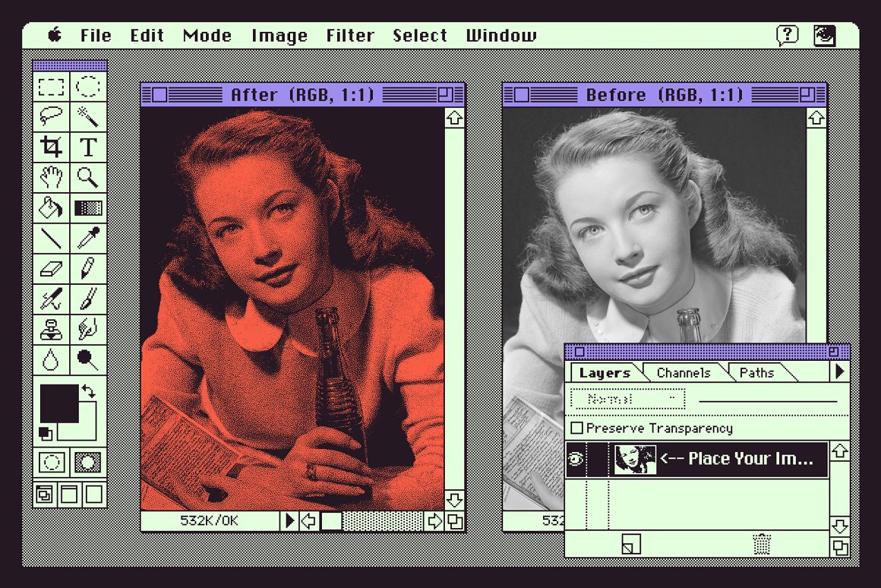Choose the Crop tool
Screen dimensions: 881x588
tap(51, 147)
